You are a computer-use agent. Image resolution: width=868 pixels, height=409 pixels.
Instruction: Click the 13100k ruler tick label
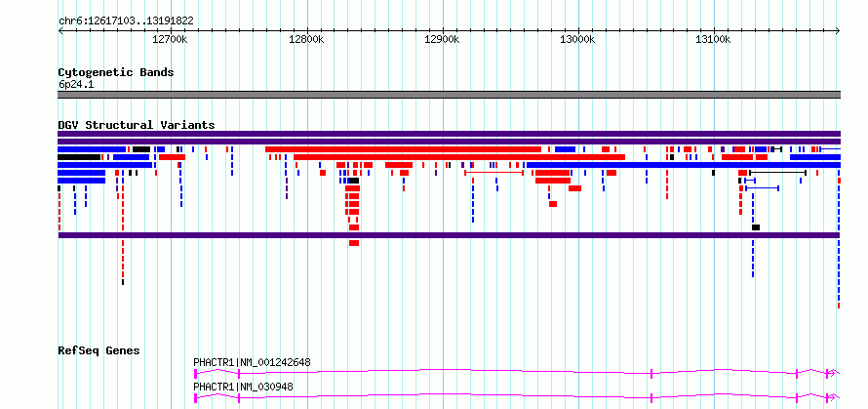tap(713, 39)
